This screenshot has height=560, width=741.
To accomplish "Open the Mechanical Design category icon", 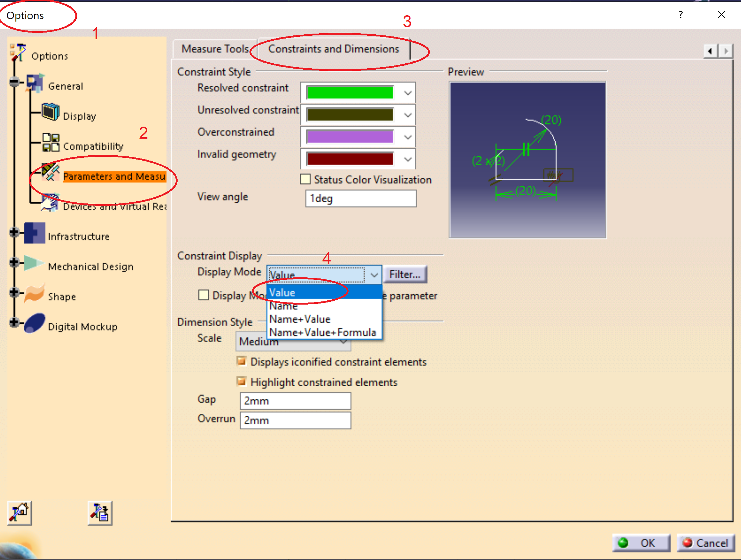I will click(34, 264).
